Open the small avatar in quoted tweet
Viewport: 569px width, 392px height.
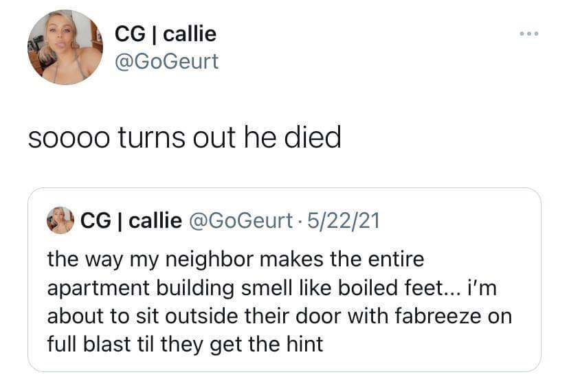60,220
